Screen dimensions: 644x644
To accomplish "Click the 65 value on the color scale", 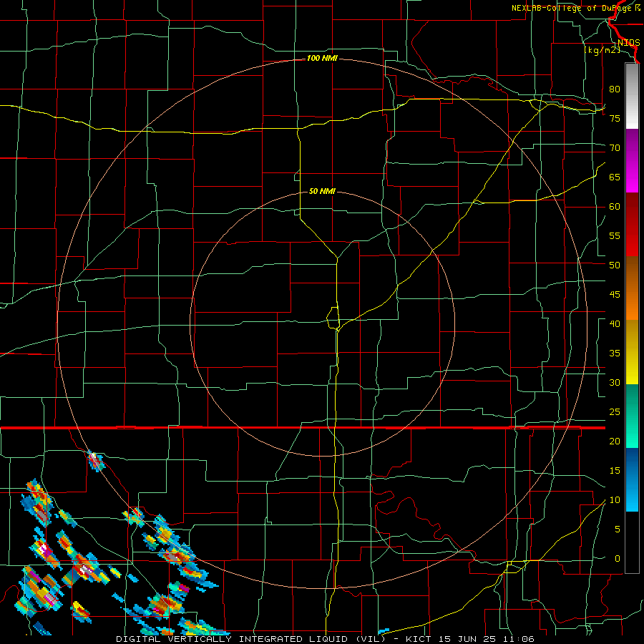I will pos(615,177).
